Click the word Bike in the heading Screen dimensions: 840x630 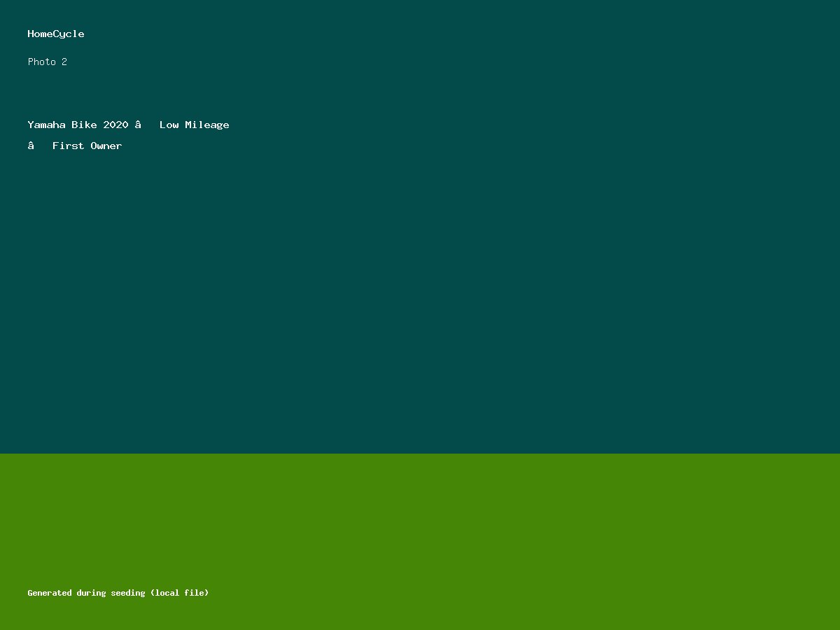point(84,125)
